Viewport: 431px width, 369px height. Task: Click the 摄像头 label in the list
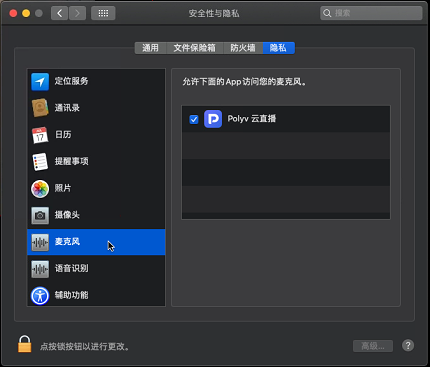[x=67, y=215]
